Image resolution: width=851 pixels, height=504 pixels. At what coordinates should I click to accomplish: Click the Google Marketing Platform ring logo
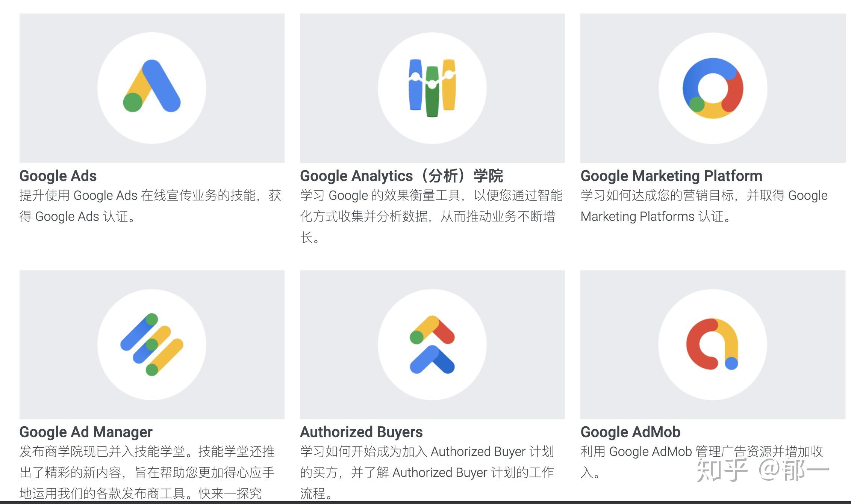pos(713,88)
